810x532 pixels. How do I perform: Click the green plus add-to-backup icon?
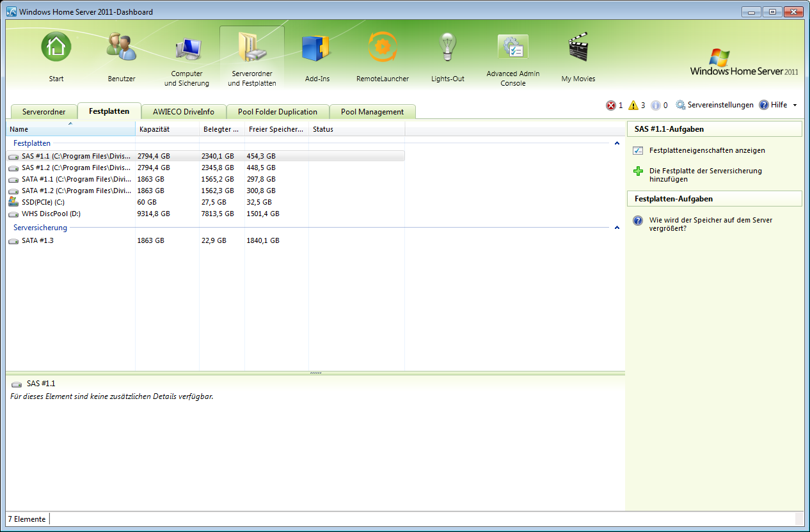[638, 171]
